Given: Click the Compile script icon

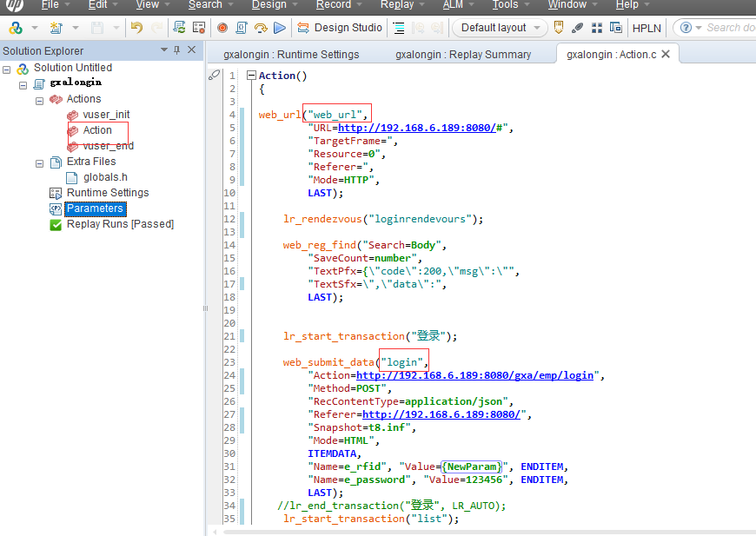Looking at the screenshot, I should click(242, 28).
